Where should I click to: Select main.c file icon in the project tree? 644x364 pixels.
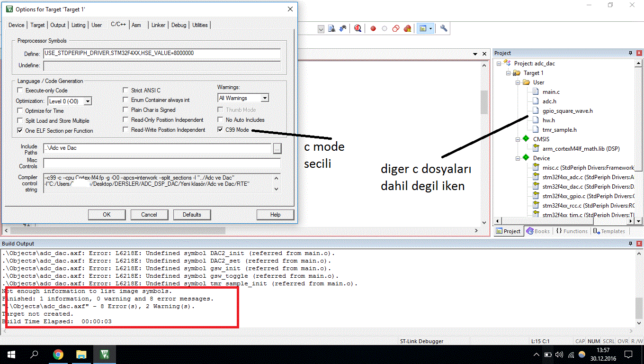point(535,91)
